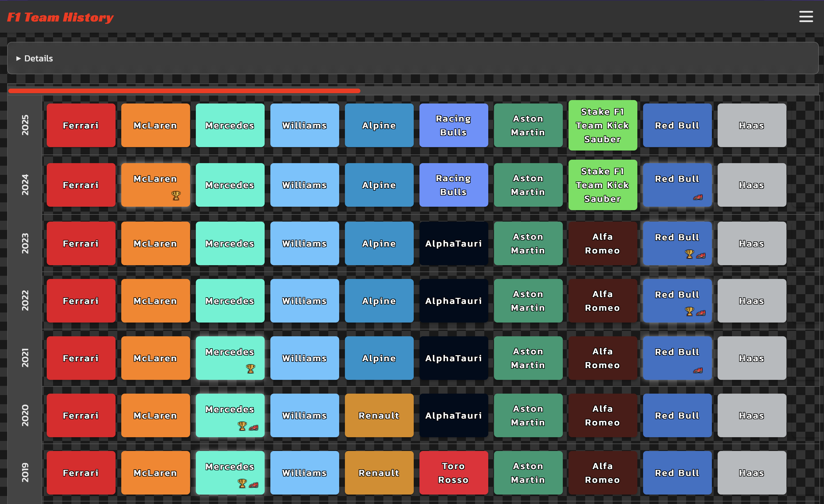Screen dimensions: 824x504
Task: Select the 2019 Haas card
Action: pyautogui.click(x=752, y=473)
